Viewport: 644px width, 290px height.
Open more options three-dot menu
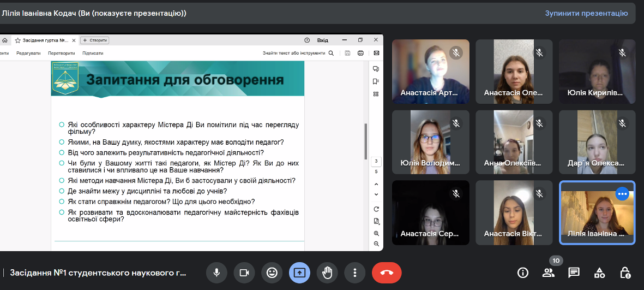click(x=355, y=273)
